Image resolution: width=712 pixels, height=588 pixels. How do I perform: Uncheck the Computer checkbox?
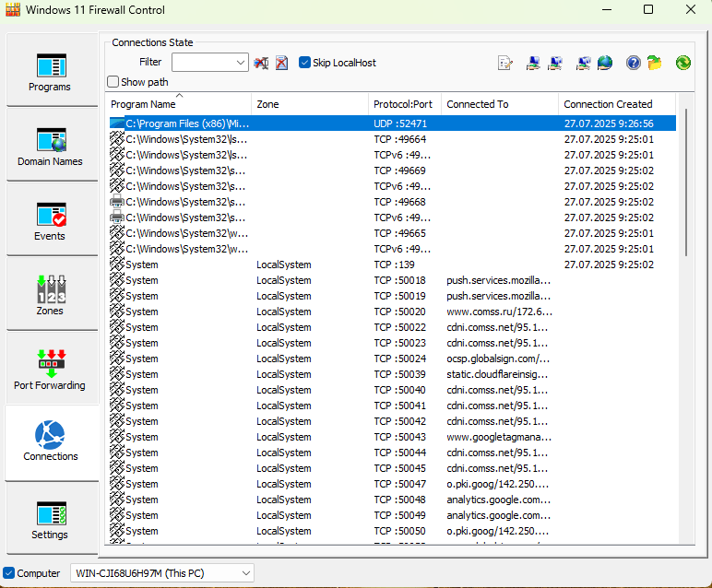(x=10, y=573)
